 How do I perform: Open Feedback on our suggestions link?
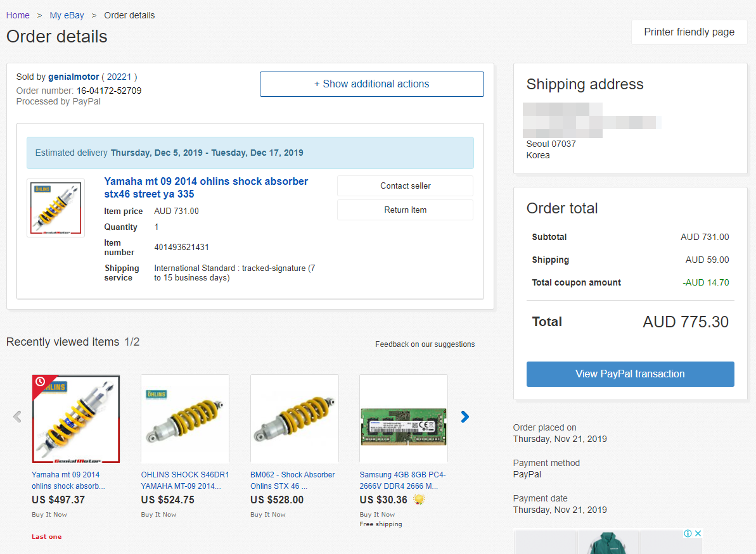click(x=425, y=344)
